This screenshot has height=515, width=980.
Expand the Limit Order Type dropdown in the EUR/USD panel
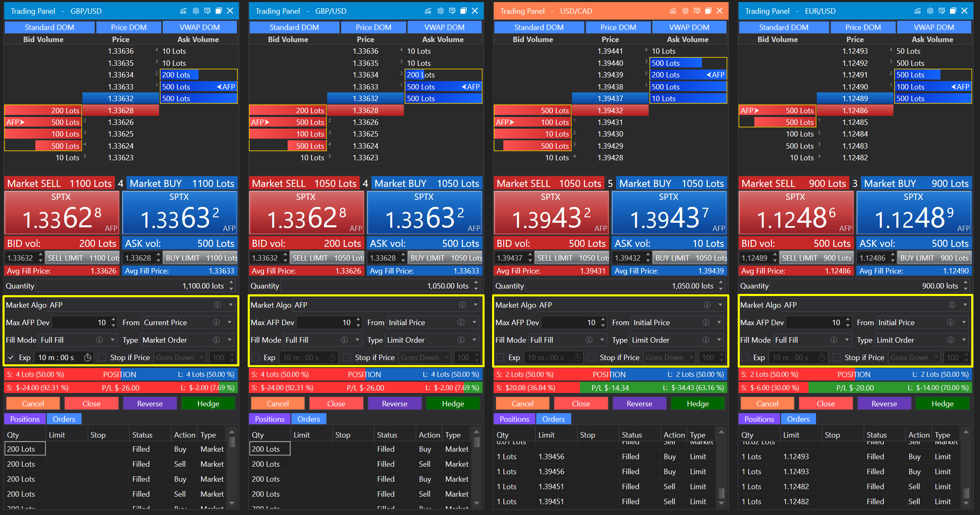tap(964, 340)
